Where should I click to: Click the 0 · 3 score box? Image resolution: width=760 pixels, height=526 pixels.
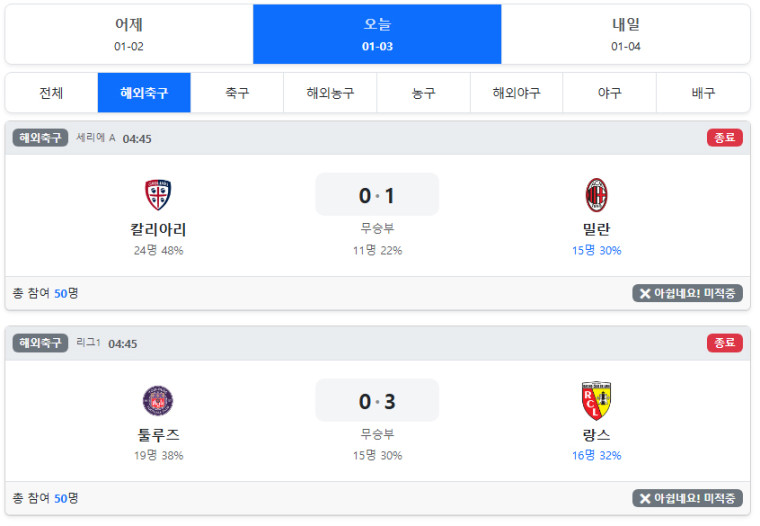(x=377, y=401)
